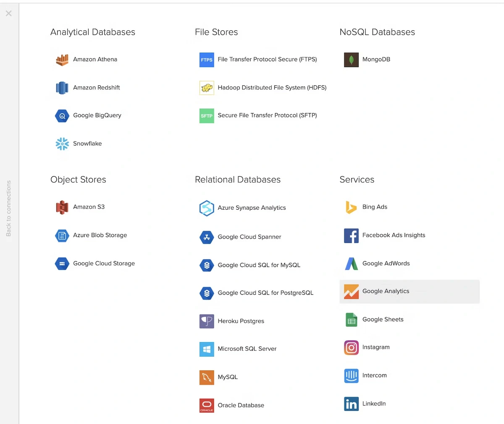Pick the Google Cloud Storage label
Image resolution: width=504 pixels, height=424 pixels.
pos(104,263)
